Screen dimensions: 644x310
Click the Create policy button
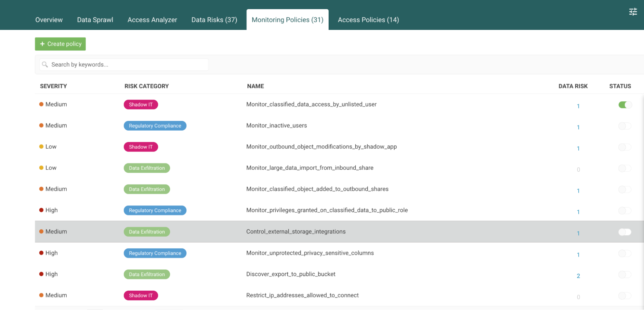pos(60,44)
